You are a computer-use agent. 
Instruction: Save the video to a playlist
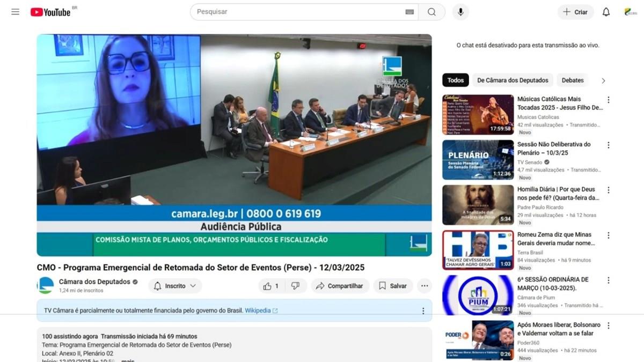tap(393, 286)
